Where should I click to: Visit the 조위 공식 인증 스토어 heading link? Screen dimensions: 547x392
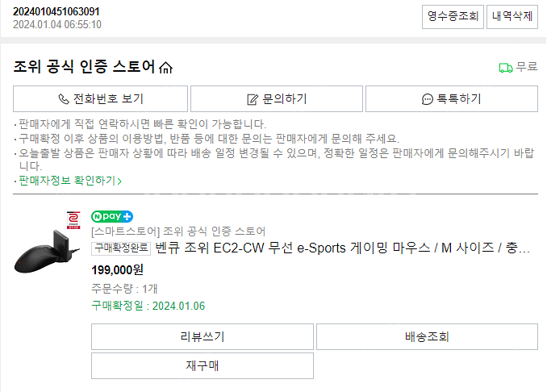click(x=84, y=67)
